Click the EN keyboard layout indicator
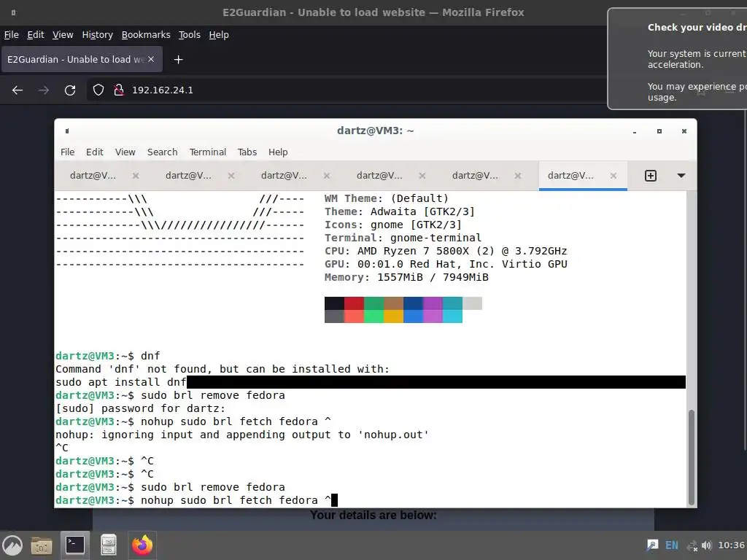 pos(672,545)
